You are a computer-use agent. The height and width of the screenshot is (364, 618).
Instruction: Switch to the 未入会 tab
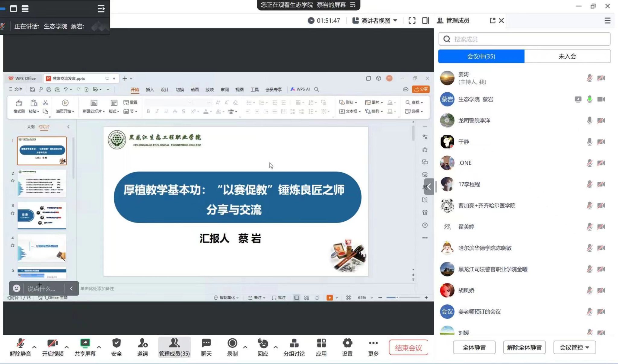567,56
